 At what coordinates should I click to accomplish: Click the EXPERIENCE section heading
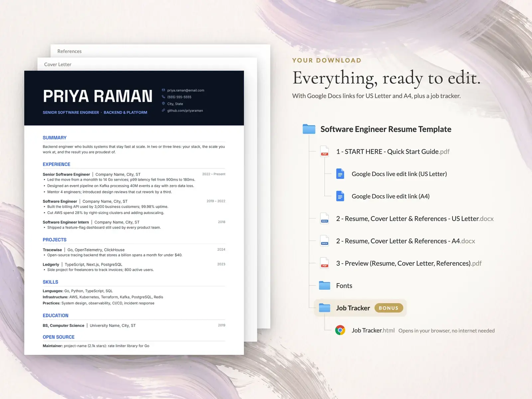[x=57, y=164]
